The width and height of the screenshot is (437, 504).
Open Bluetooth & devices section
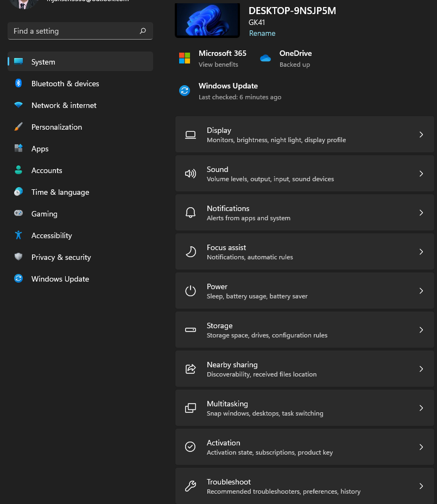point(80,83)
